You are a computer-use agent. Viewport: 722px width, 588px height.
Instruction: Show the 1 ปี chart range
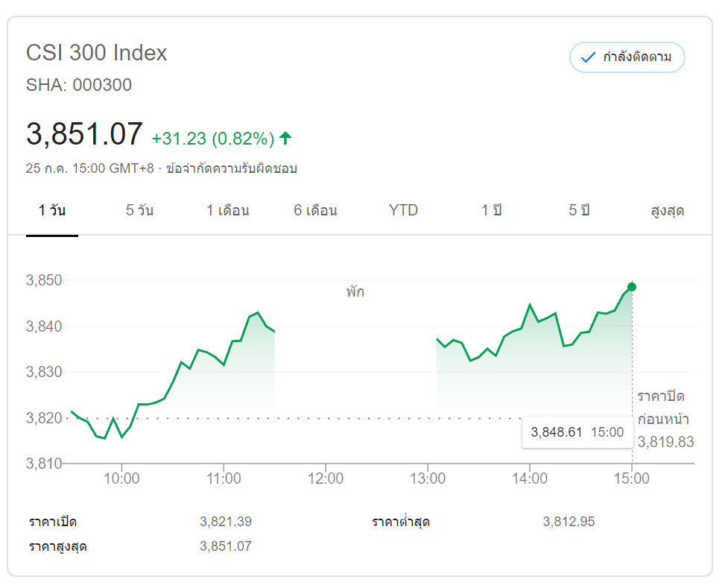491,210
